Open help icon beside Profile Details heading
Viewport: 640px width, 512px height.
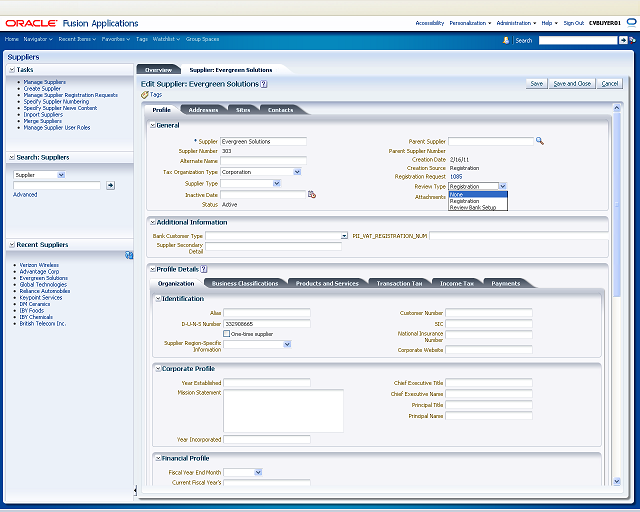click(204, 269)
